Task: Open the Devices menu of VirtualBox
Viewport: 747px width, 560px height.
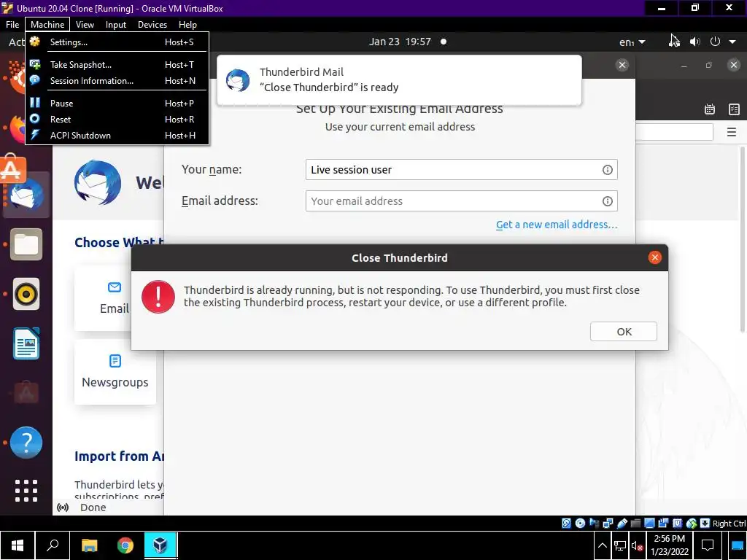Action: point(152,24)
